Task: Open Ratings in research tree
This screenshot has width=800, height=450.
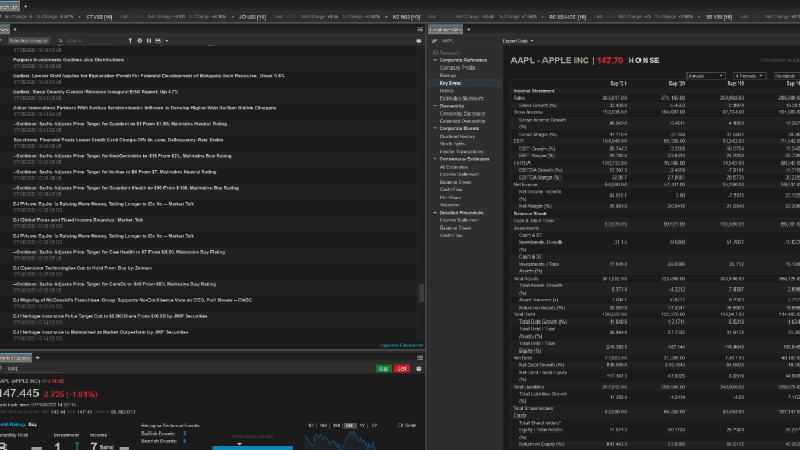Action: (x=447, y=76)
